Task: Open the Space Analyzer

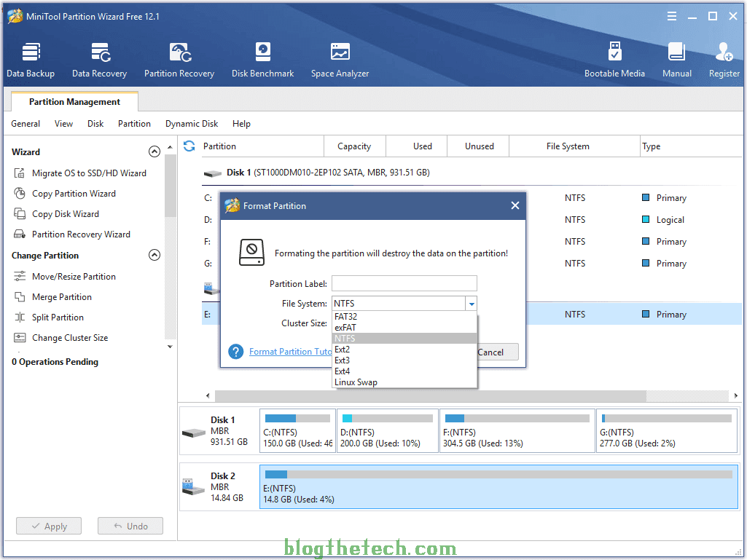Action: pos(340,60)
